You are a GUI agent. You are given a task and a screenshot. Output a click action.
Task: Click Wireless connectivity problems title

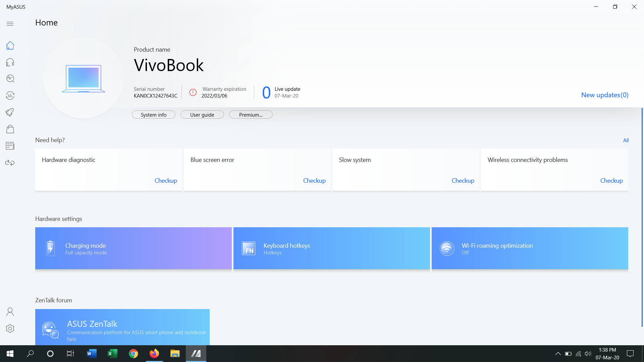tap(528, 160)
